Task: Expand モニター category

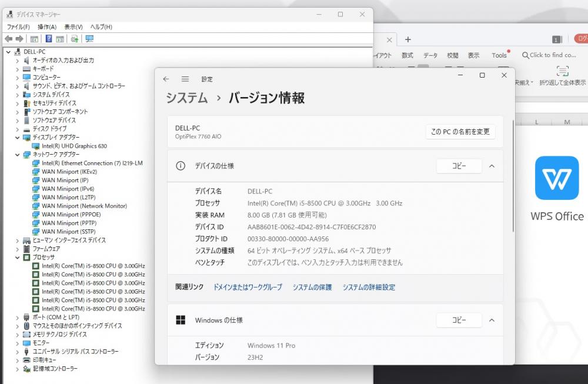Action: point(17,343)
